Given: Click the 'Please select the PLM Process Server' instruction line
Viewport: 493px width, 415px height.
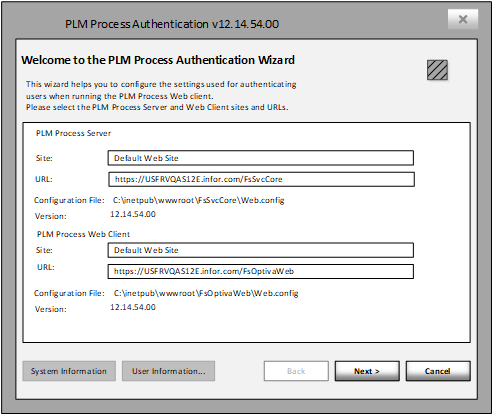Looking at the screenshot, I should click(157, 107).
